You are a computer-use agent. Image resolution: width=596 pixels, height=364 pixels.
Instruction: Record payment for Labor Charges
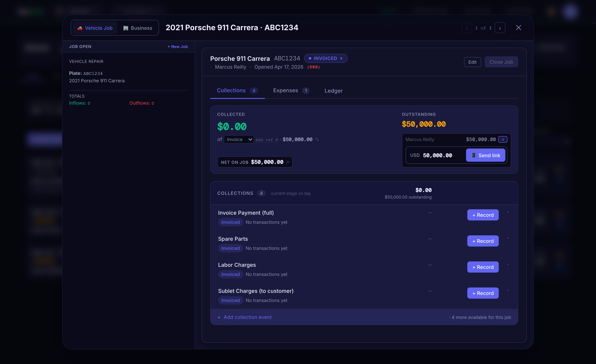(483, 267)
